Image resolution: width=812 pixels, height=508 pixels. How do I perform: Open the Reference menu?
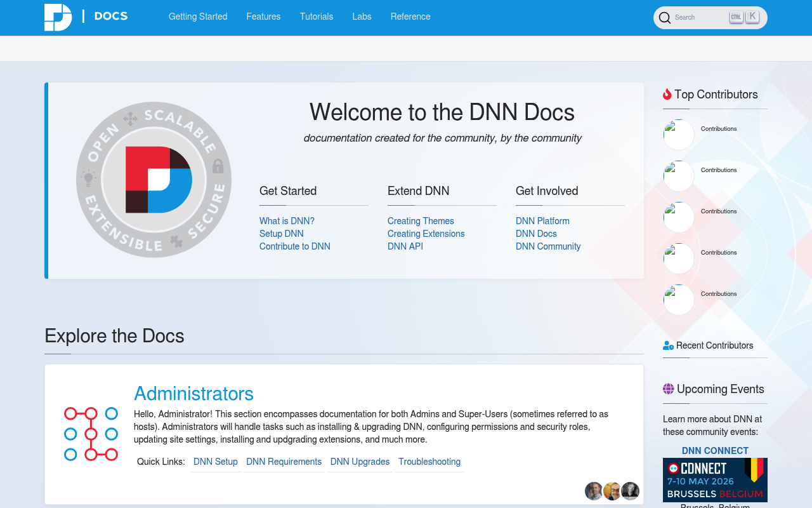click(x=410, y=17)
